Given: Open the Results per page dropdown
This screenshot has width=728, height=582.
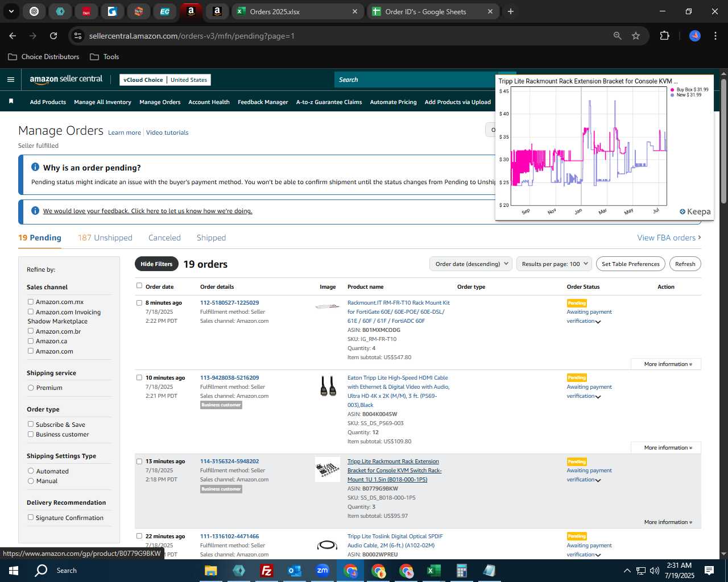Looking at the screenshot, I should [x=555, y=264].
